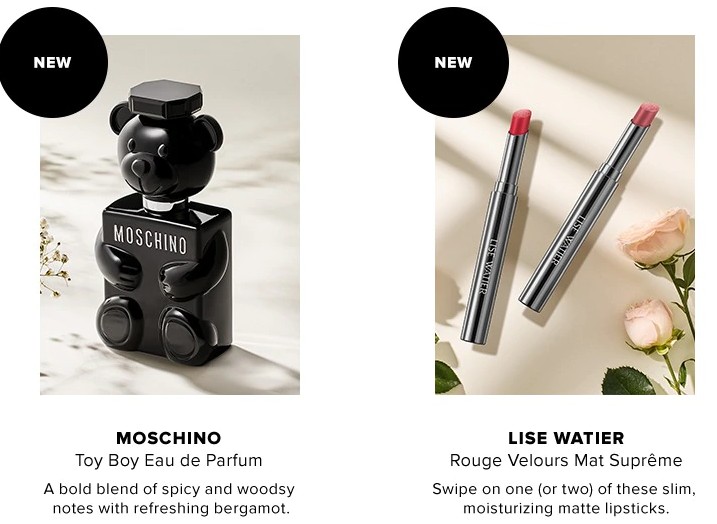The width and height of the screenshot is (717, 524).
Task: Open the Moschino Toy Boy bear bottle image
Action: pyautogui.click(x=170, y=215)
